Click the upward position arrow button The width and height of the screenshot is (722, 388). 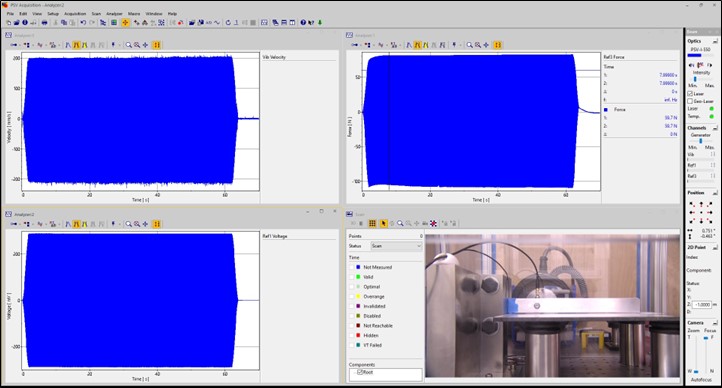pyautogui.click(x=701, y=204)
